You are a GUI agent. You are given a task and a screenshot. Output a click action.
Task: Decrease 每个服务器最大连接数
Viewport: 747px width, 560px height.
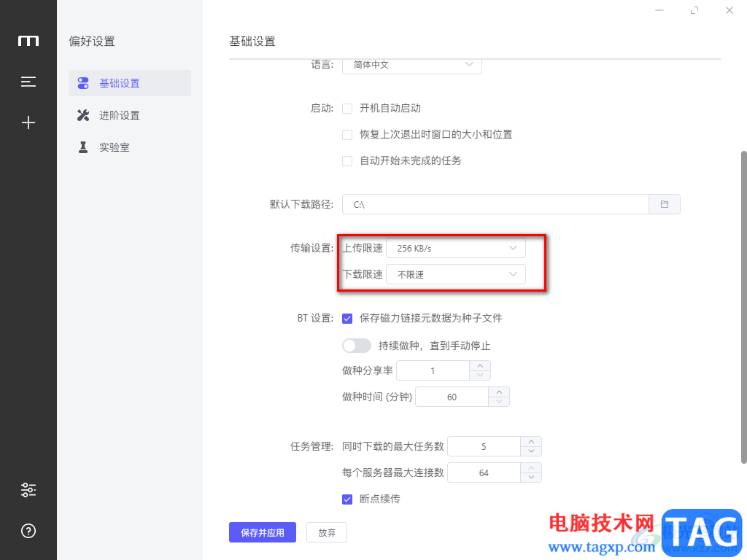click(531, 477)
